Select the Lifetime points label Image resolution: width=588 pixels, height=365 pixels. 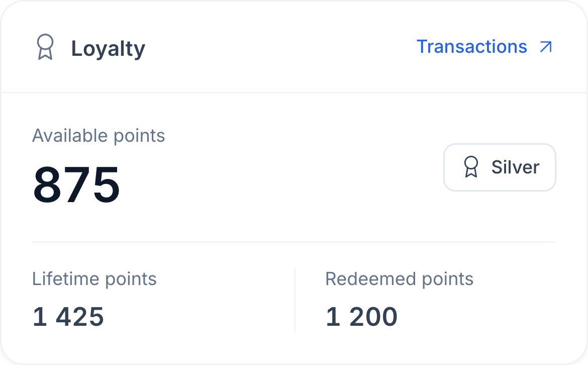point(94,279)
